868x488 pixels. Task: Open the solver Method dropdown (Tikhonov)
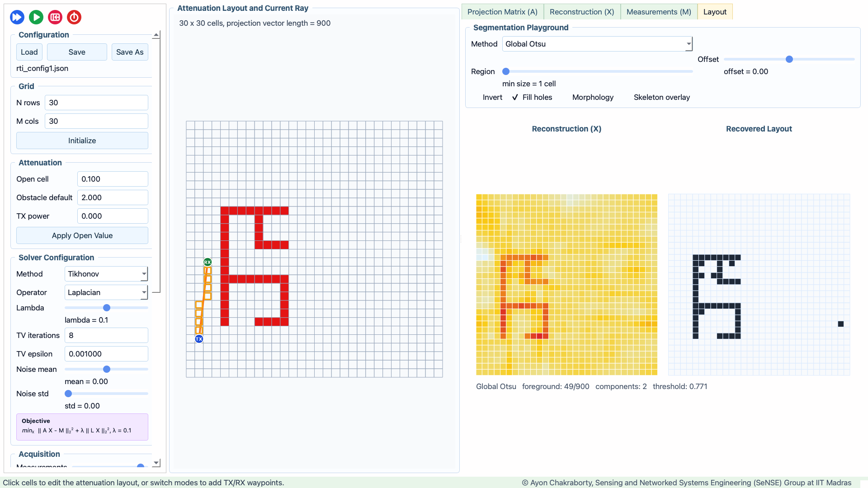click(106, 274)
